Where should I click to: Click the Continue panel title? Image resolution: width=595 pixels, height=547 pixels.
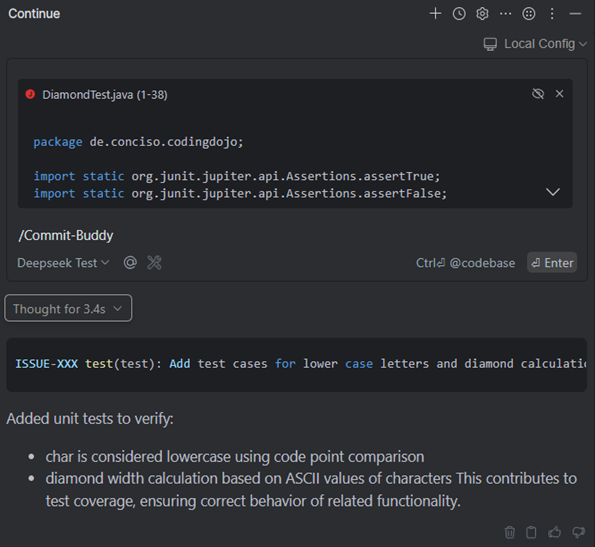(34, 14)
